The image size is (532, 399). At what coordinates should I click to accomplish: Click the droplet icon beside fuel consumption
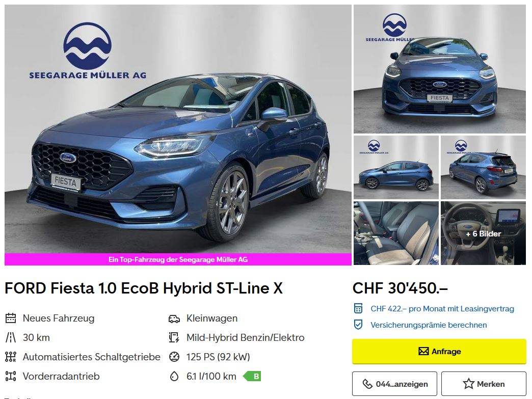174,376
